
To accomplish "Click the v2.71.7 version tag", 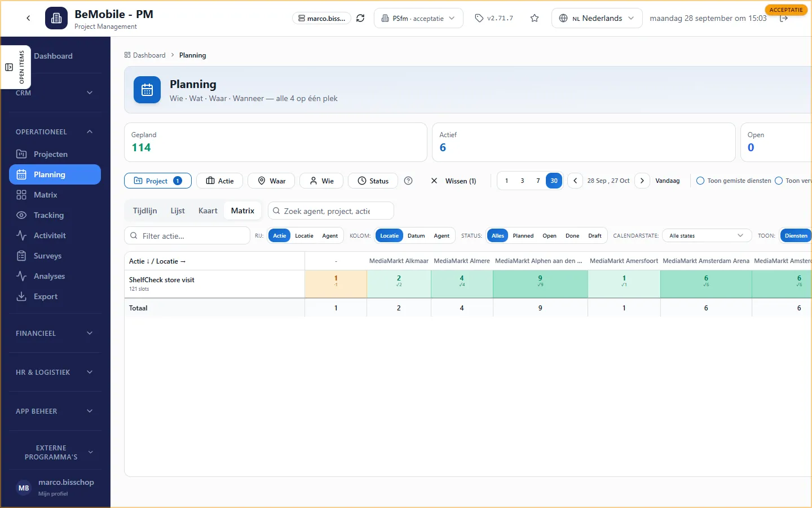I will coord(494,18).
